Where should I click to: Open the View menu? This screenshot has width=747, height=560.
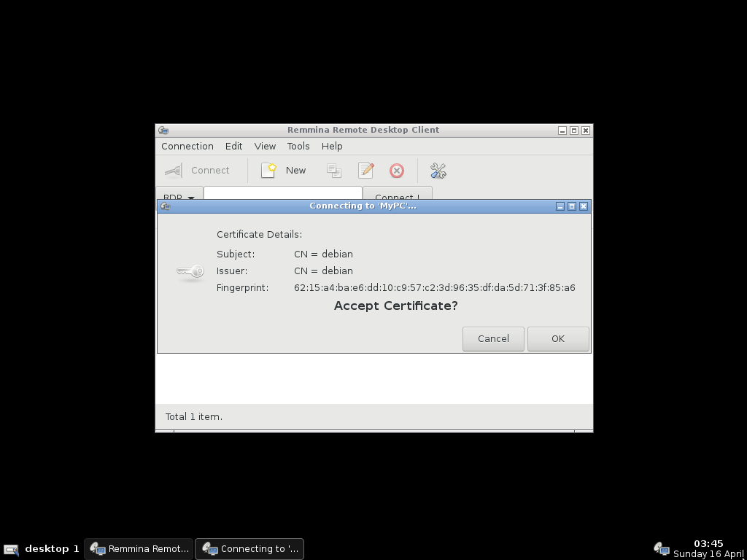265,146
